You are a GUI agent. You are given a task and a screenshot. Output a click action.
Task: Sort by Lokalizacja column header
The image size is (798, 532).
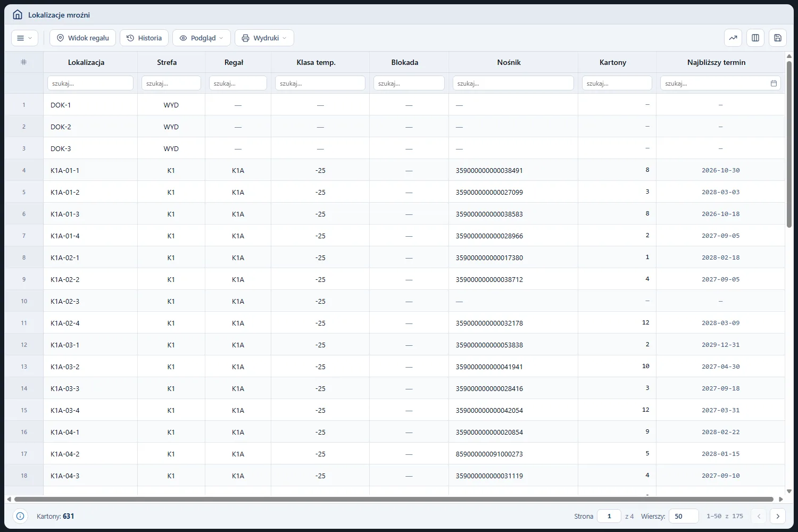coord(86,62)
